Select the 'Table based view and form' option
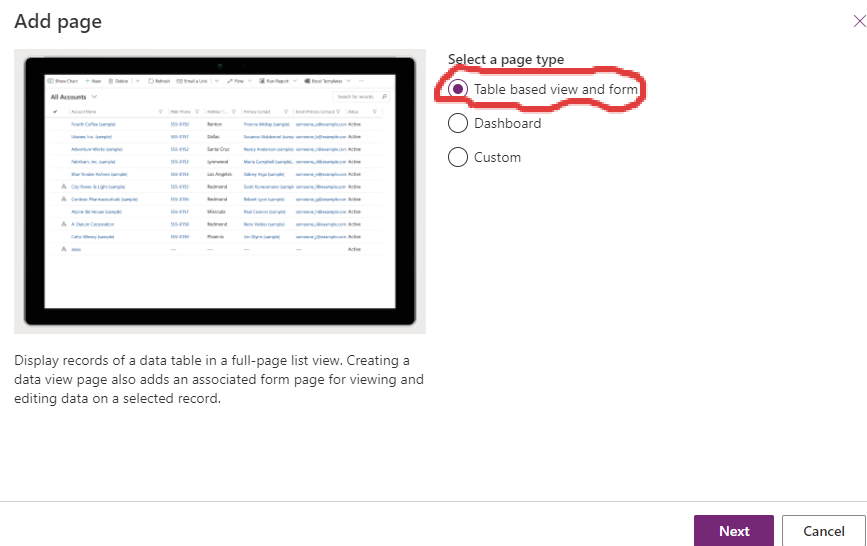Viewport: 867px width, 546px height. [458, 89]
